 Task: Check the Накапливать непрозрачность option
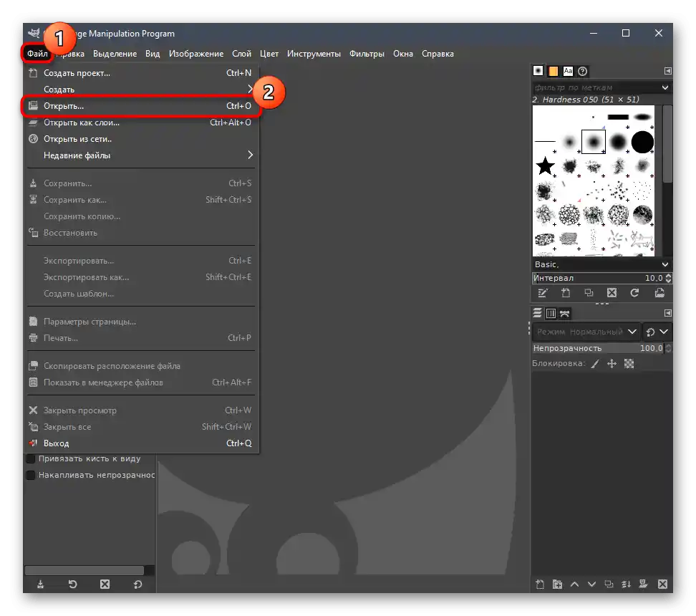tap(31, 475)
